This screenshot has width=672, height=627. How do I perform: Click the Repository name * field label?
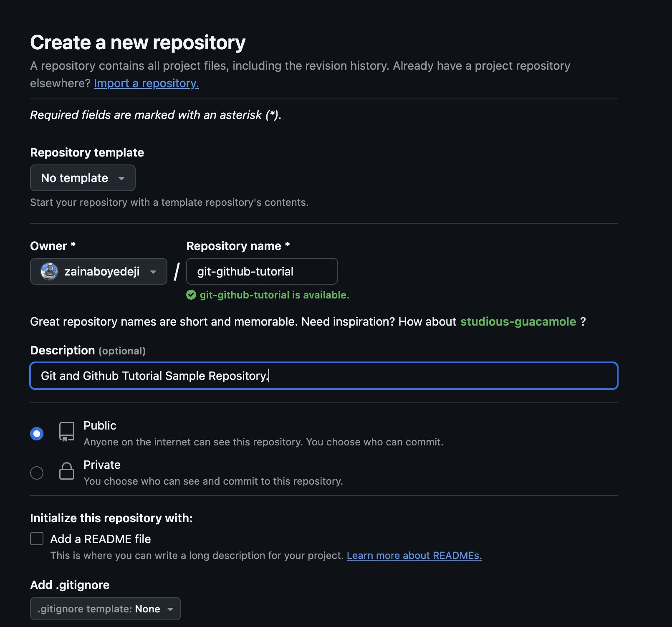coord(238,246)
